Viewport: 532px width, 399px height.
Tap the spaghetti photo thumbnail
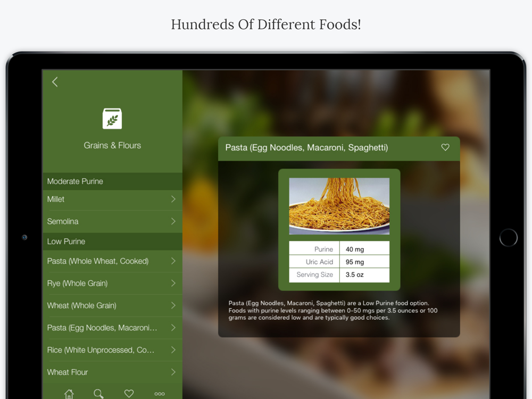(x=339, y=206)
